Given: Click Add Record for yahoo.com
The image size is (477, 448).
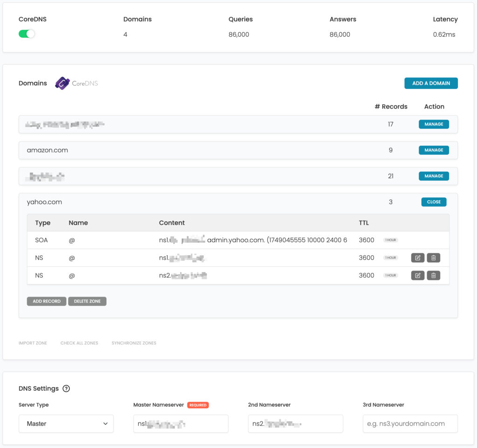Looking at the screenshot, I should (46, 301).
